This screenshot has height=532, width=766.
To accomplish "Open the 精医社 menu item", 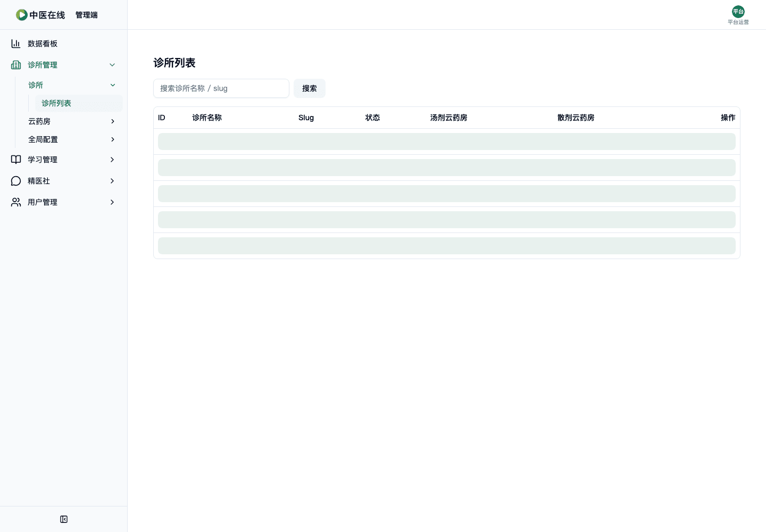I will point(64,181).
